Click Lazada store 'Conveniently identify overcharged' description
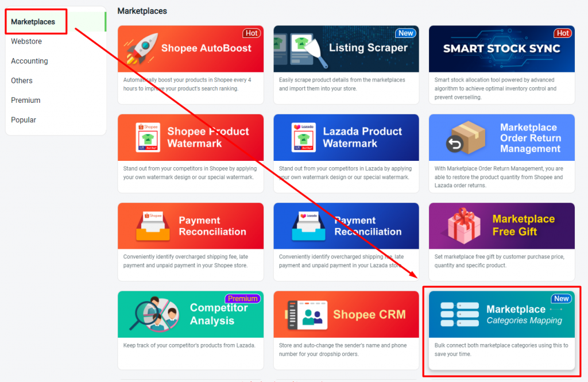This screenshot has width=588, height=382. 341,261
